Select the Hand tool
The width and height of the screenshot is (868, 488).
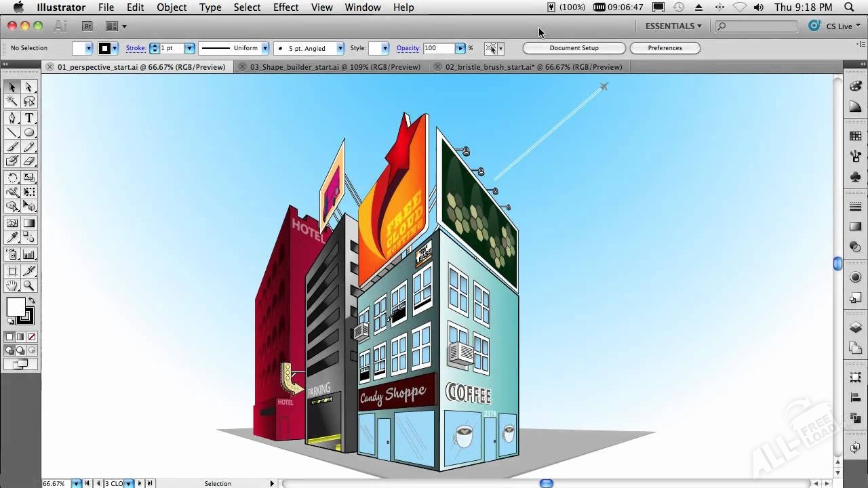12,286
